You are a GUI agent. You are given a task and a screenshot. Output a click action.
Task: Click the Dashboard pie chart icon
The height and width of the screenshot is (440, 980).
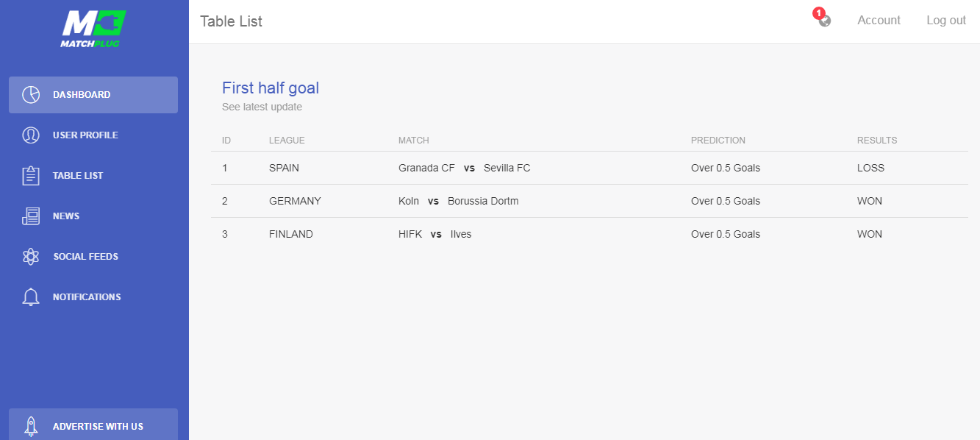click(31, 95)
